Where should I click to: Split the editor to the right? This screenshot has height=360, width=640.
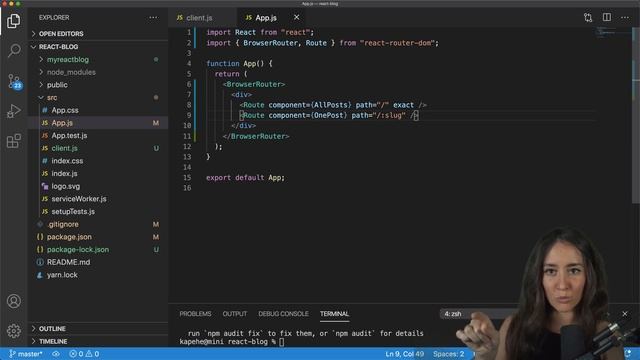click(607, 17)
